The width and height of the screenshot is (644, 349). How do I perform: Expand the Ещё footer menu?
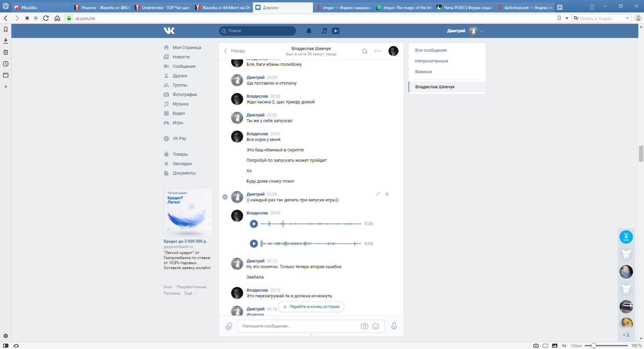coord(190,293)
